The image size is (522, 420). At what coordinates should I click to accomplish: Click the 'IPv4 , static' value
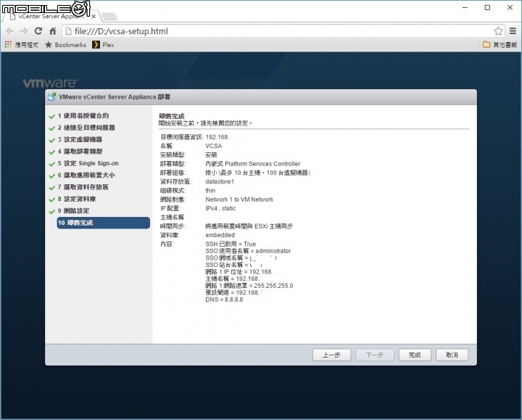tap(220, 208)
